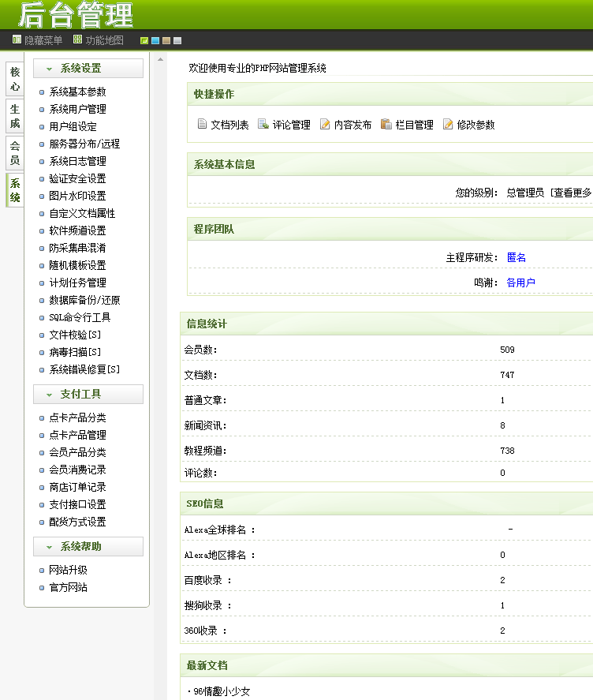
Task: Click the 会员数 value 509
Action: 507,350
